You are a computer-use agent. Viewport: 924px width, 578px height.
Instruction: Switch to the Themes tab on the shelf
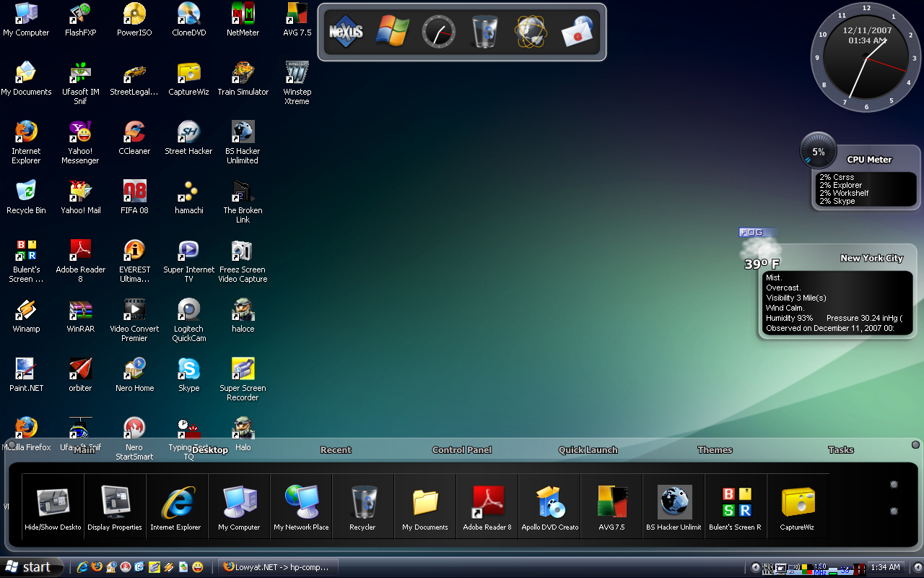click(715, 450)
